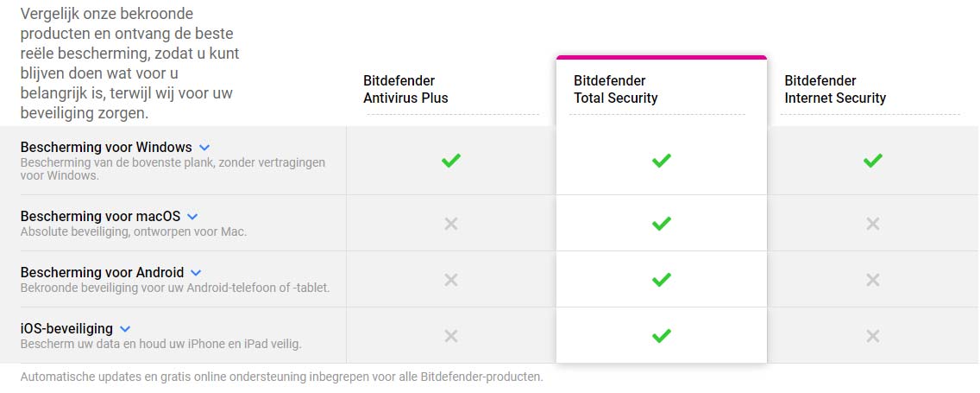980x393 pixels.
Task: Click Windows checkmark under Internet Security
Action: (872, 161)
